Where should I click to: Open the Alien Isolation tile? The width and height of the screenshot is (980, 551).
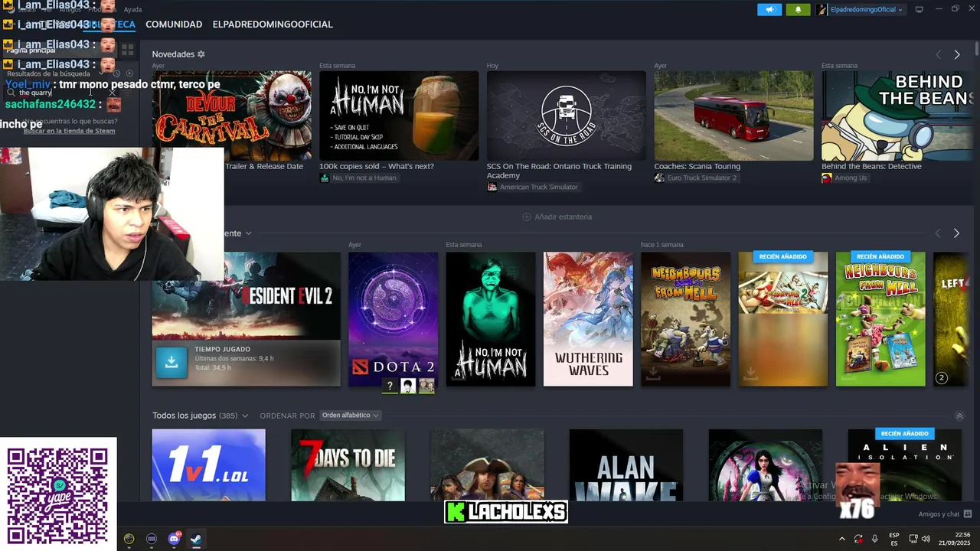(904, 465)
